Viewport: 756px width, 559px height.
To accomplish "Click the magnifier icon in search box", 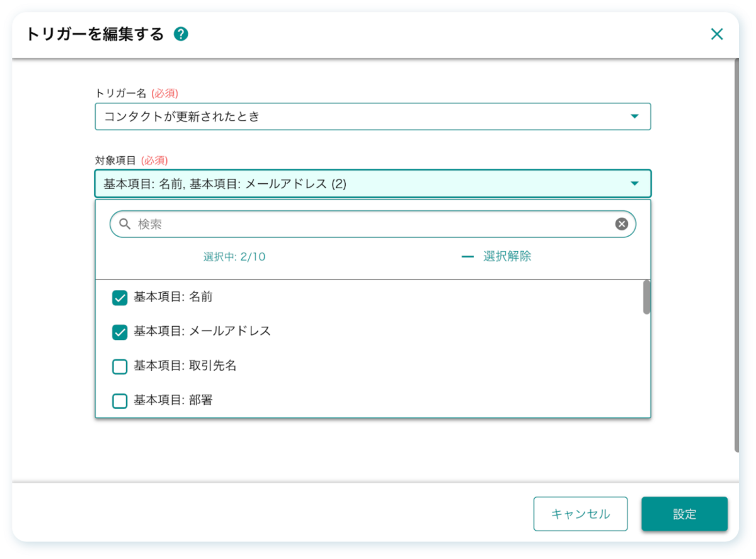I will (125, 224).
